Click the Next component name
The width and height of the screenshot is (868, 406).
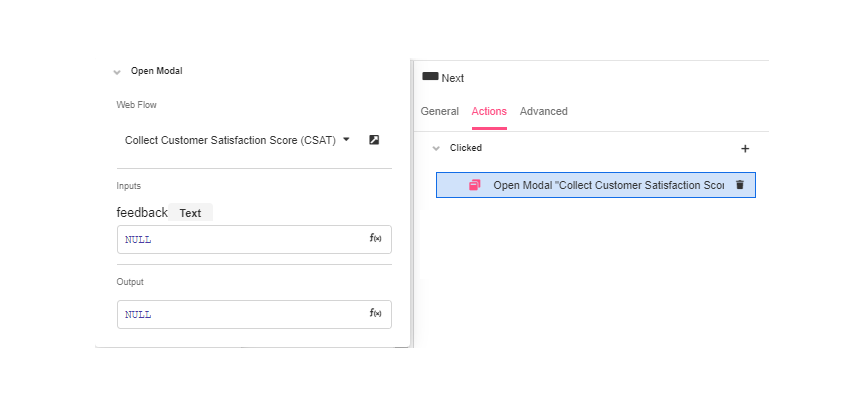coord(453,78)
